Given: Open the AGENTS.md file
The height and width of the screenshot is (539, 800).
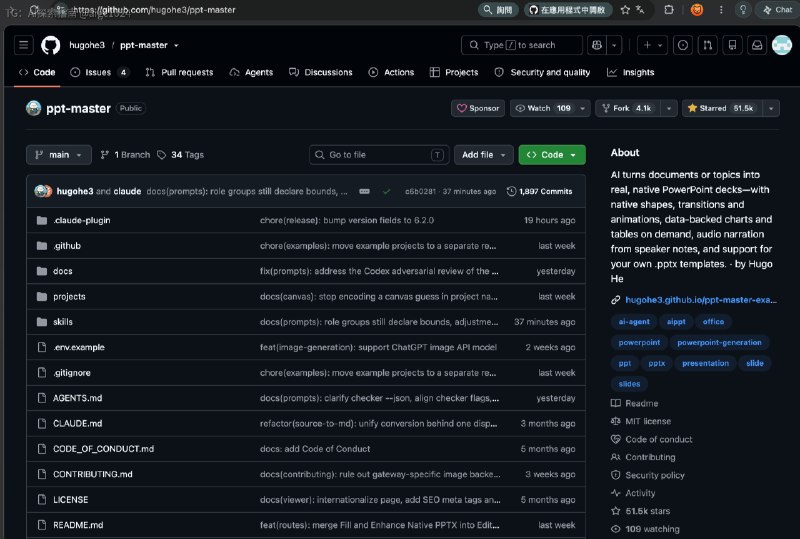Looking at the screenshot, I should [x=78, y=398].
